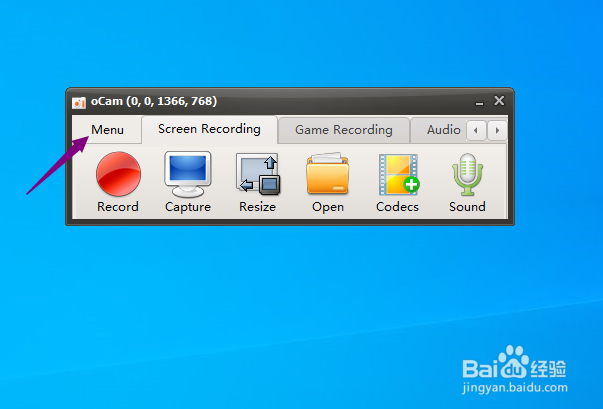Open the Menu tab
Image resolution: width=603 pixels, height=409 pixels.
tap(107, 130)
